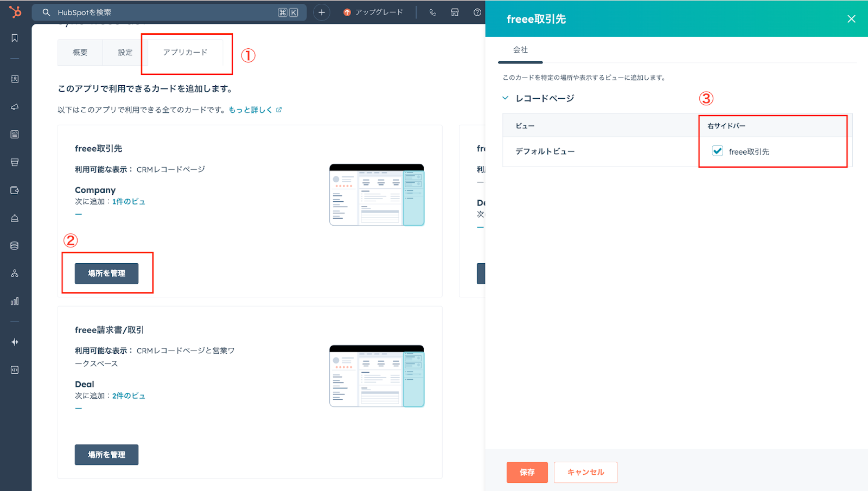Screen dimensions: 868x491
Task: Click the Deal object label
Action: point(85,384)
